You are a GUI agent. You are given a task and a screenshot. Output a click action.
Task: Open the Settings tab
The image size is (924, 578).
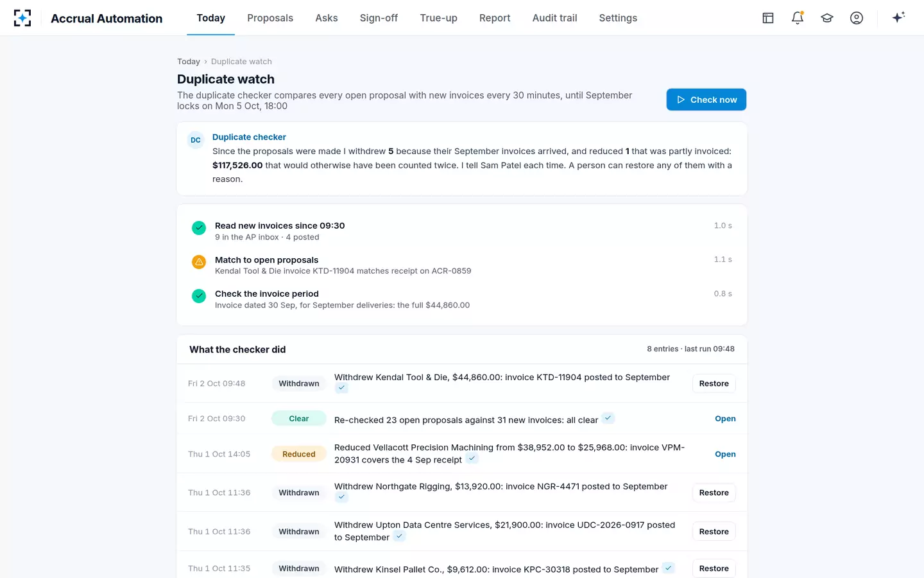point(618,18)
